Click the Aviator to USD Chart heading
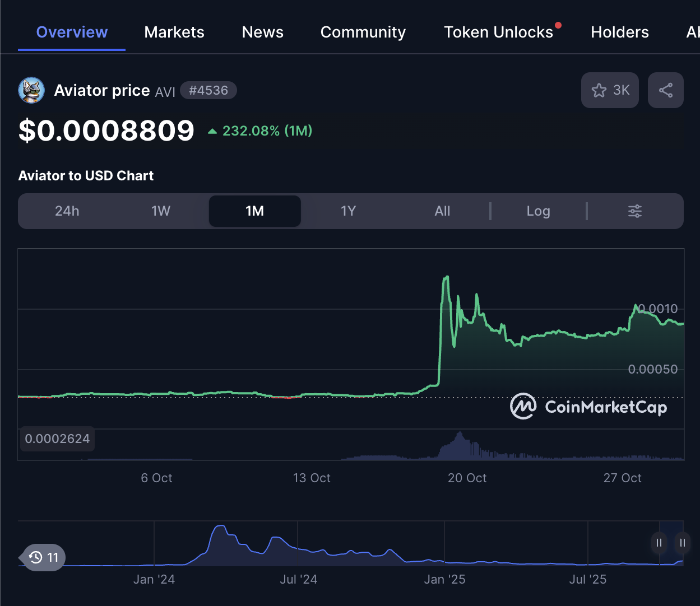 coord(86,176)
